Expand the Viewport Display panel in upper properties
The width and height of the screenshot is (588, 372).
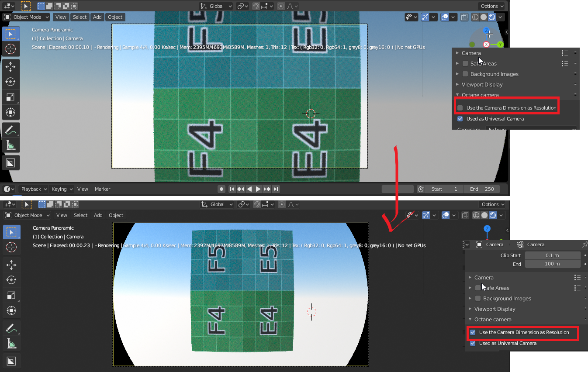(x=482, y=85)
